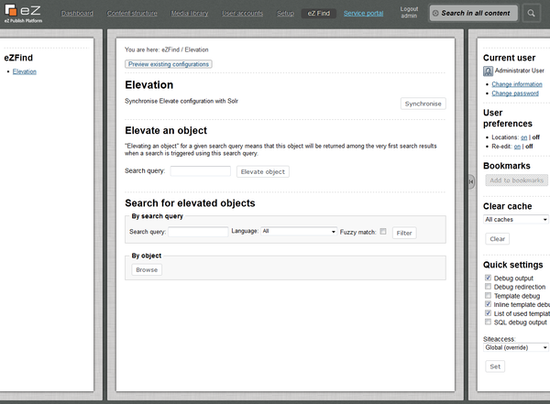550x404 pixels.
Task: Open Elevation in the eZFind sidebar
Action: click(x=25, y=72)
